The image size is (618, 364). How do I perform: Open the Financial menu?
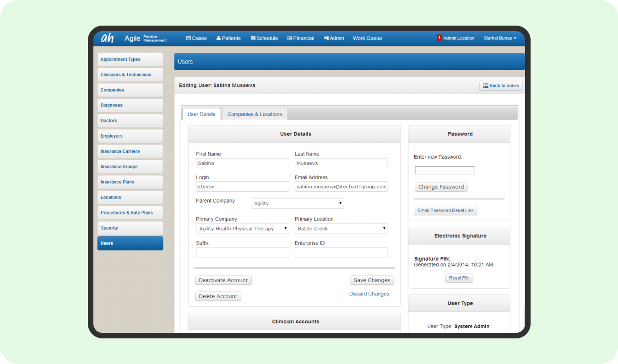coord(301,38)
